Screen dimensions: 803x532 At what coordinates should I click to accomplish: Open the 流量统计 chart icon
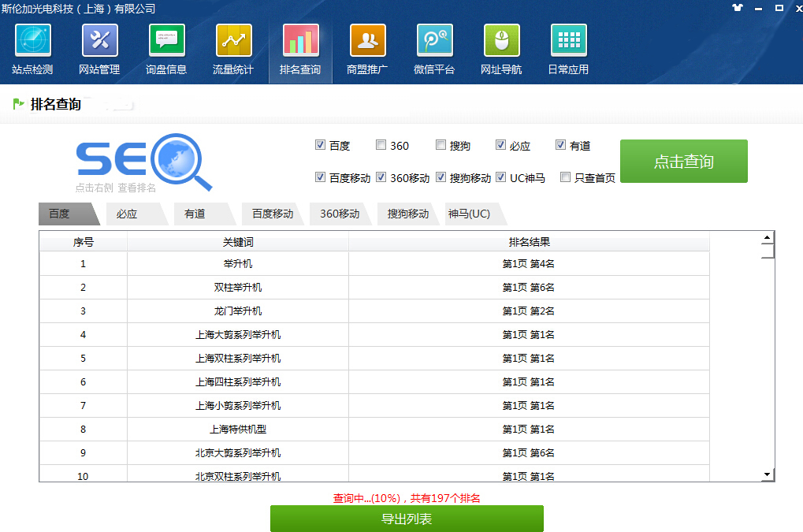(x=233, y=40)
